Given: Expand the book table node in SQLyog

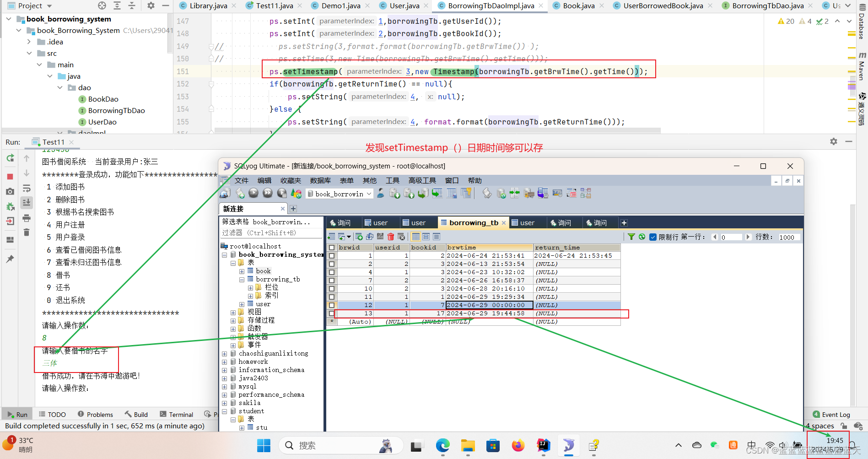Looking at the screenshot, I should click(242, 271).
